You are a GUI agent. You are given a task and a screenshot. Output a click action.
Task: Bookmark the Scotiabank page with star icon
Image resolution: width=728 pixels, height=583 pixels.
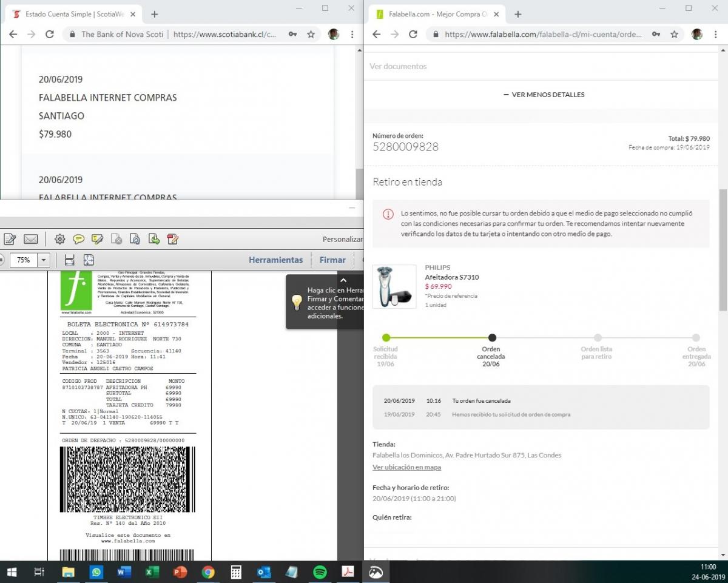coord(311,35)
